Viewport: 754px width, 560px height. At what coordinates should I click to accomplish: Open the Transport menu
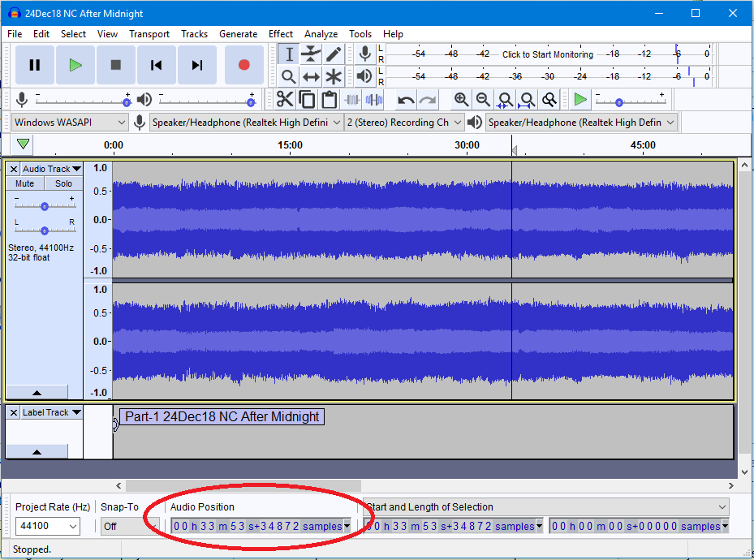point(149,34)
